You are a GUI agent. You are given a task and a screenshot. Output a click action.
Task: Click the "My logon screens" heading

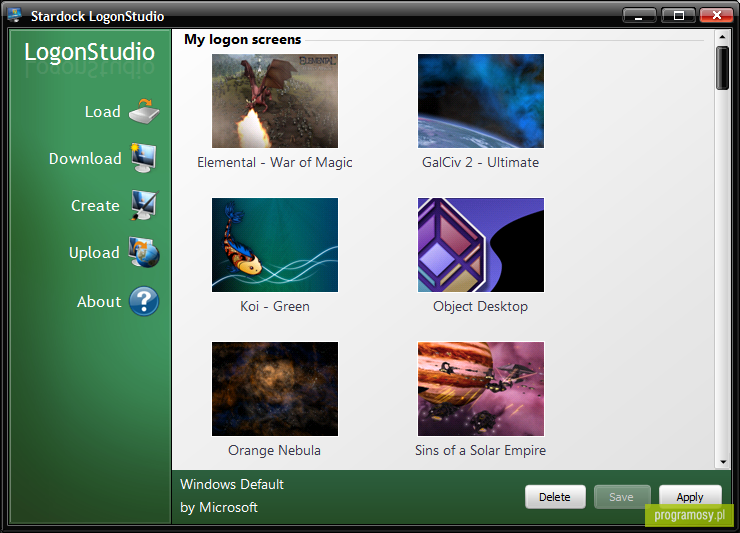tap(243, 39)
